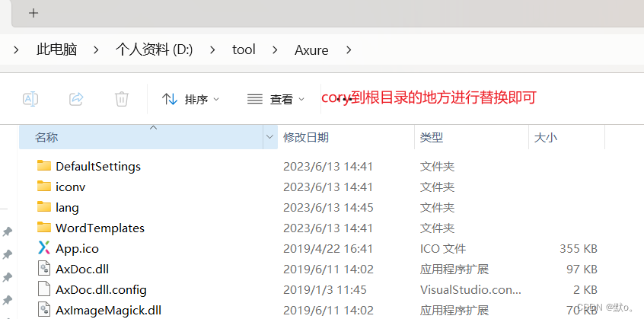Screen dimensions: 644x319
Task: Navigate to 此电脑 in the address bar
Action: pos(56,49)
